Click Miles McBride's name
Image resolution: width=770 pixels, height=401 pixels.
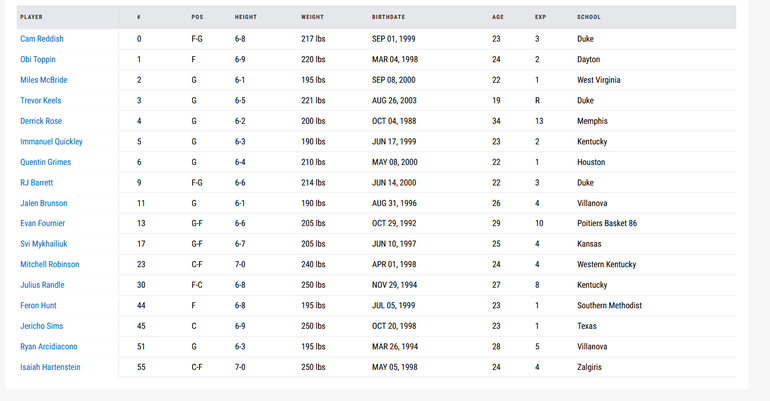44,80
